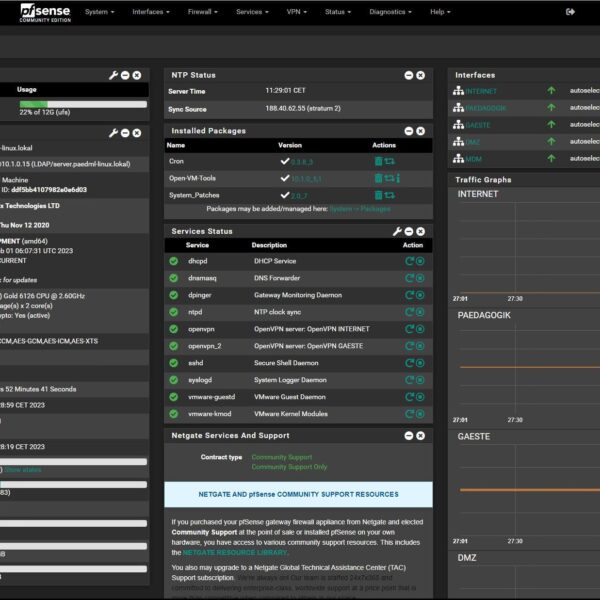Screen dimensions: 600x600
Task: Close Netgate Services And Support widget
Action: pos(420,436)
